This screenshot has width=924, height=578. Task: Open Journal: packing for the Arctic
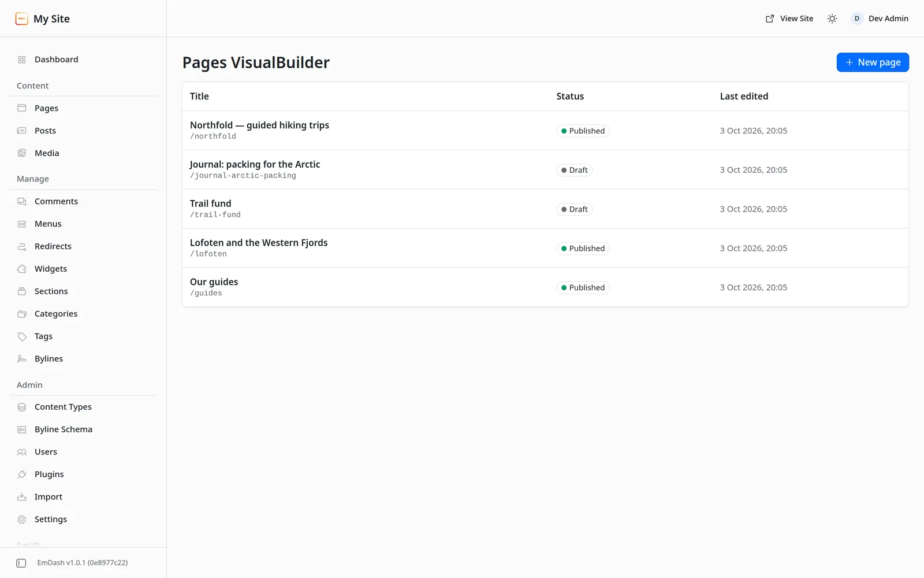coord(255,164)
